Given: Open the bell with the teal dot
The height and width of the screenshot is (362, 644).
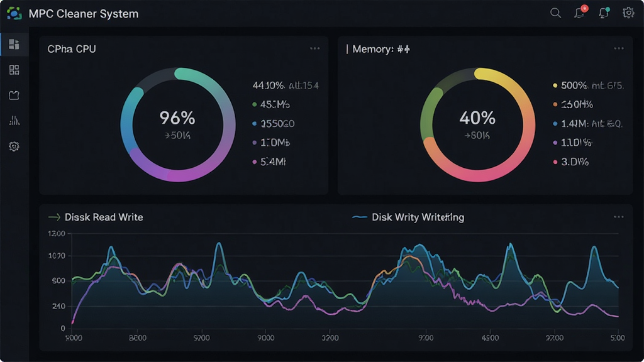Looking at the screenshot, I should coord(604,13).
